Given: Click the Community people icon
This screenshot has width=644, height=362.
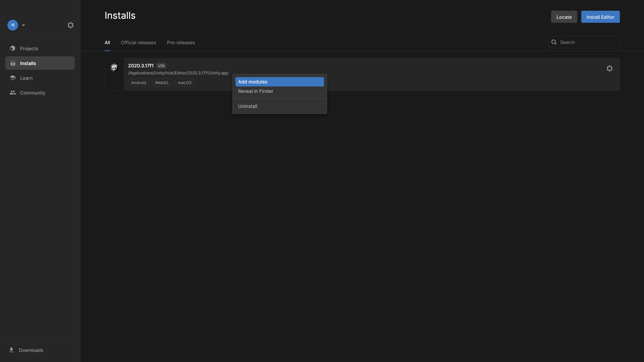Looking at the screenshot, I should (x=13, y=93).
